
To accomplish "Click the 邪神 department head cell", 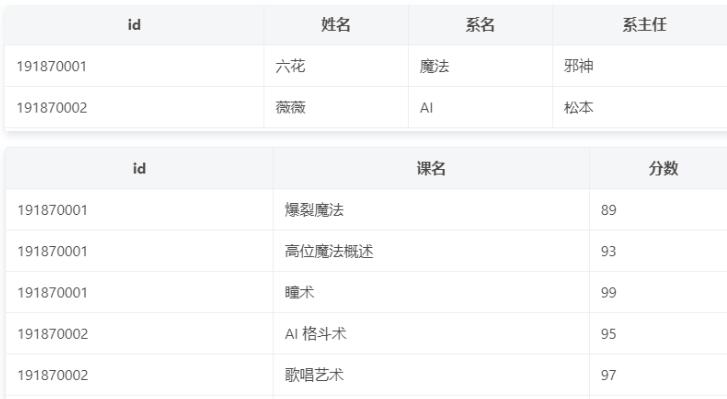I will click(640, 66).
